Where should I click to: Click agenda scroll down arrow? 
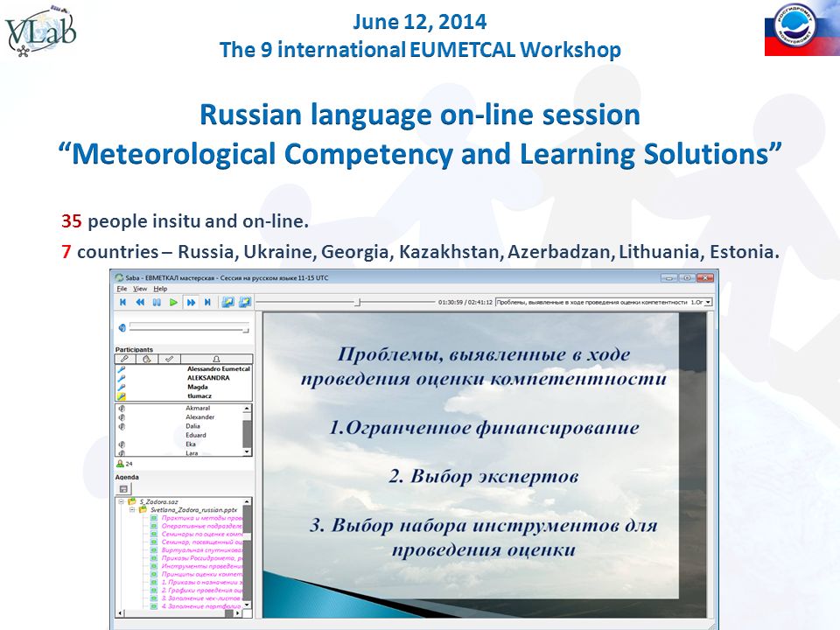[247, 605]
